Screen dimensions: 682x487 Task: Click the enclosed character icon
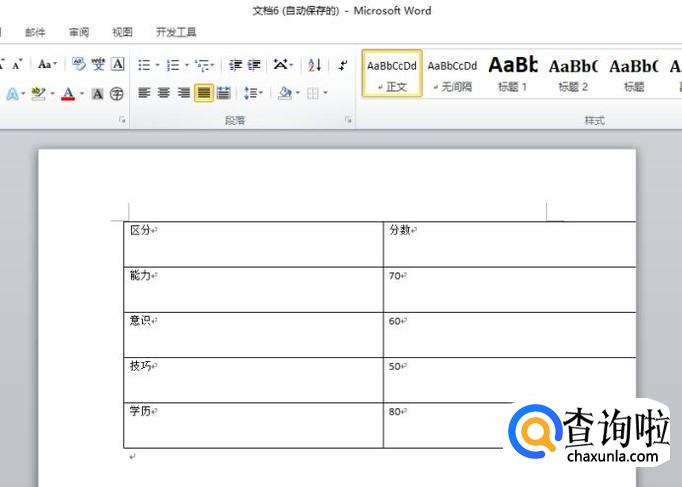(x=117, y=94)
